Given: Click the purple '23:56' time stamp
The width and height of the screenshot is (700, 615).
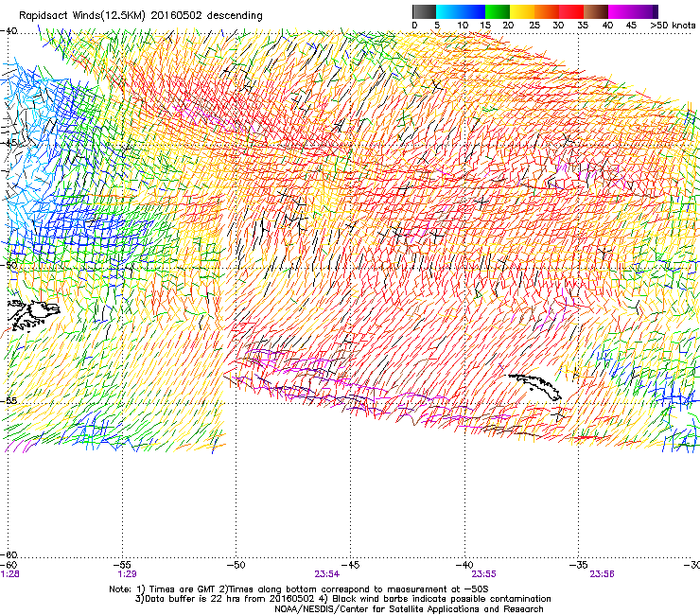Looking at the screenshot, I should point(602,574).
